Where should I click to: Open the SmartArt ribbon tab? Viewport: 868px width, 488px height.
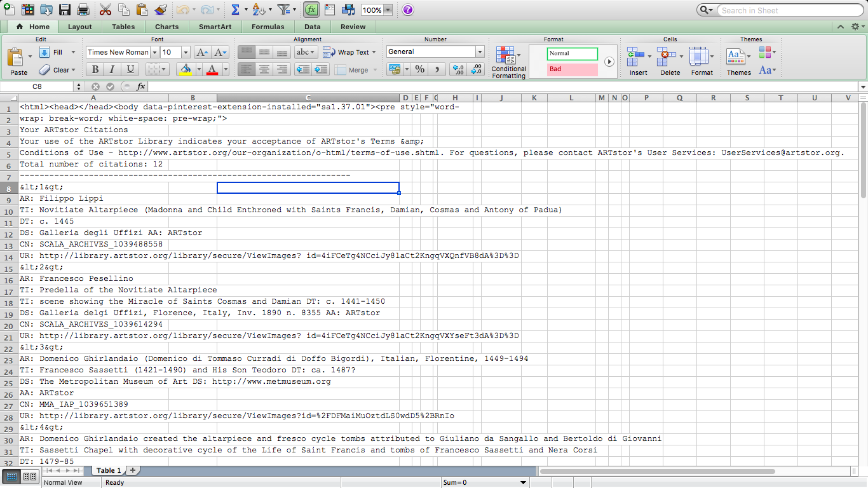point(215,27)
